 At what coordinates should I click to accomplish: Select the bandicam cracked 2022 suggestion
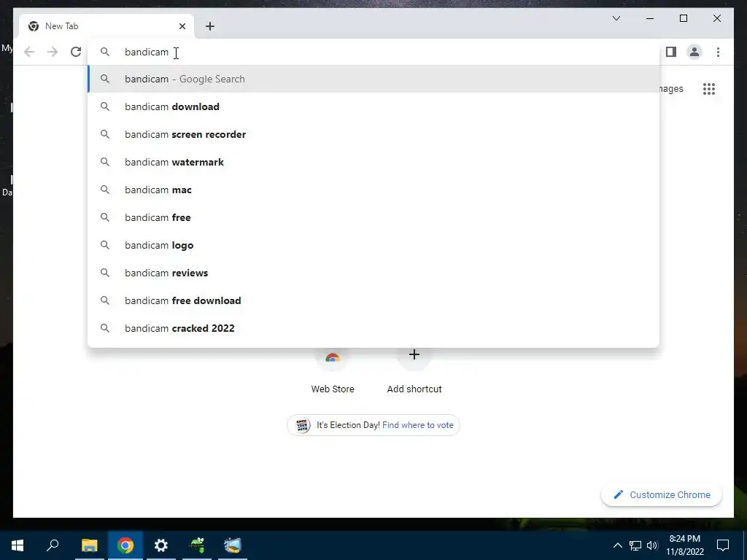click(x=373, y=328)
